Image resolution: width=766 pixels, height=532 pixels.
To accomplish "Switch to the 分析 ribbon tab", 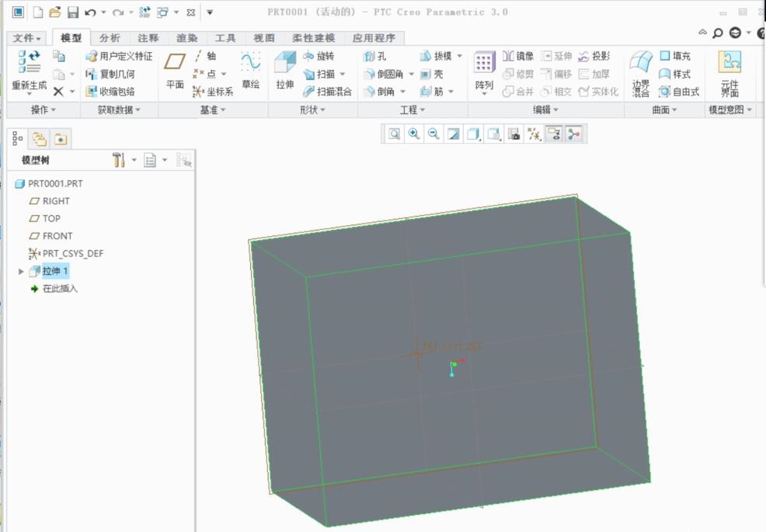I will 109,37.
